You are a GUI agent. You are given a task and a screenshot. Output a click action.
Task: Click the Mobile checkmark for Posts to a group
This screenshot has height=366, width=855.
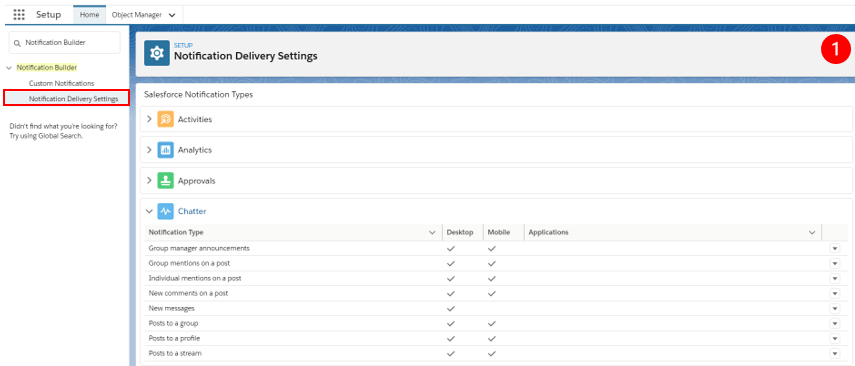click(x=492, y=323)
